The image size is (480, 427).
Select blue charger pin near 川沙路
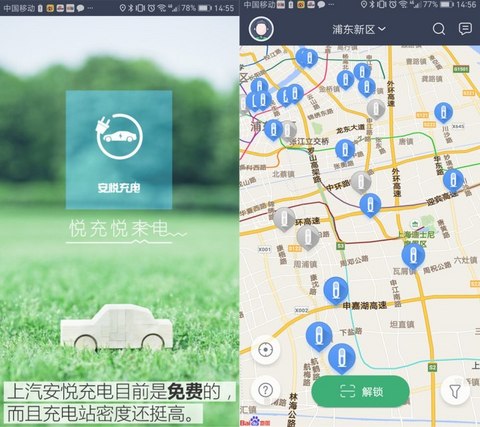point(444,113)
